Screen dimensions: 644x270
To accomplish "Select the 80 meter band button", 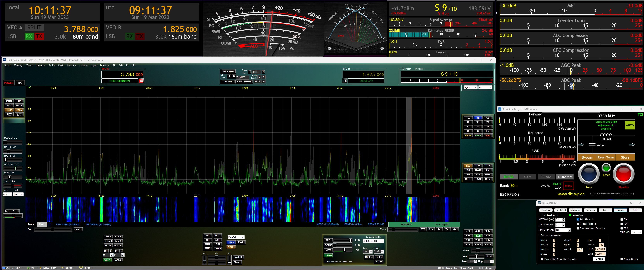I will pyautogui.click(x=478, y=118).
